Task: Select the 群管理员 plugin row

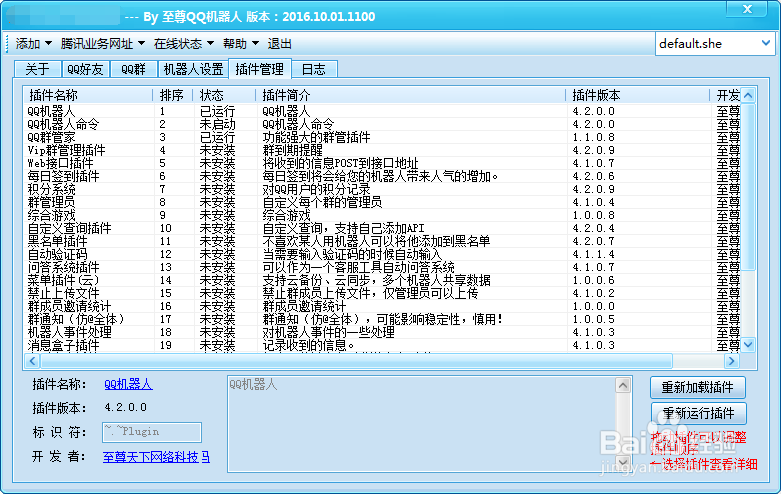Action: [x=382, y=202]
